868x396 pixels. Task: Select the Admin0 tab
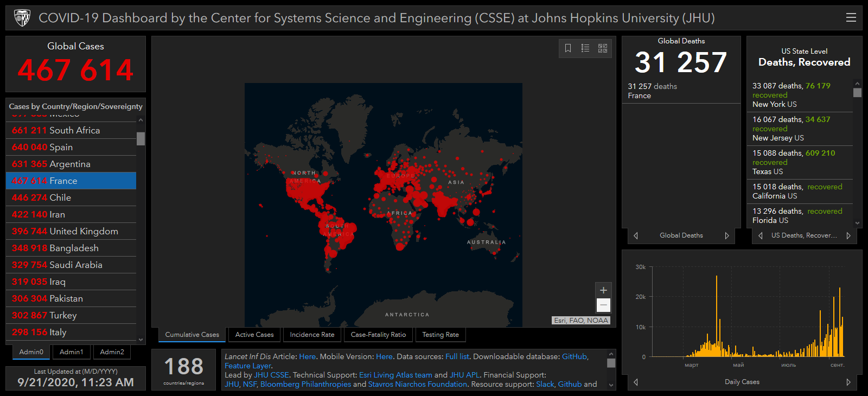tap(31, 352)
